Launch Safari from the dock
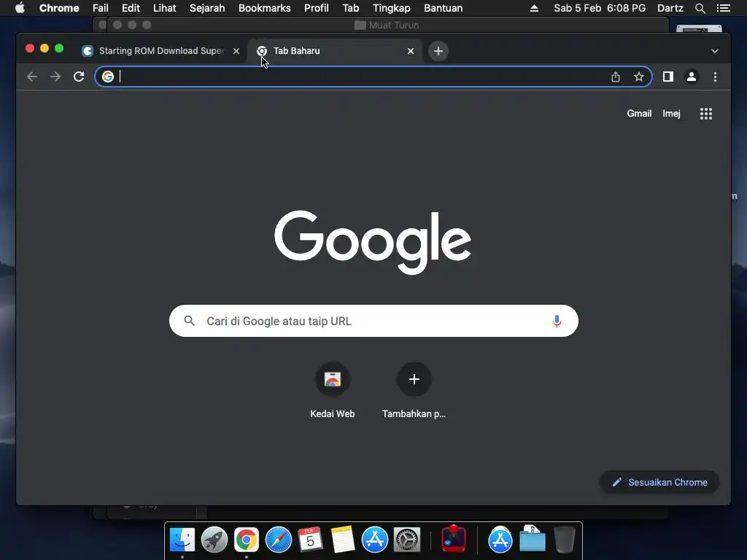Viewport: 747px width, 560px height. tap(278, 540)
